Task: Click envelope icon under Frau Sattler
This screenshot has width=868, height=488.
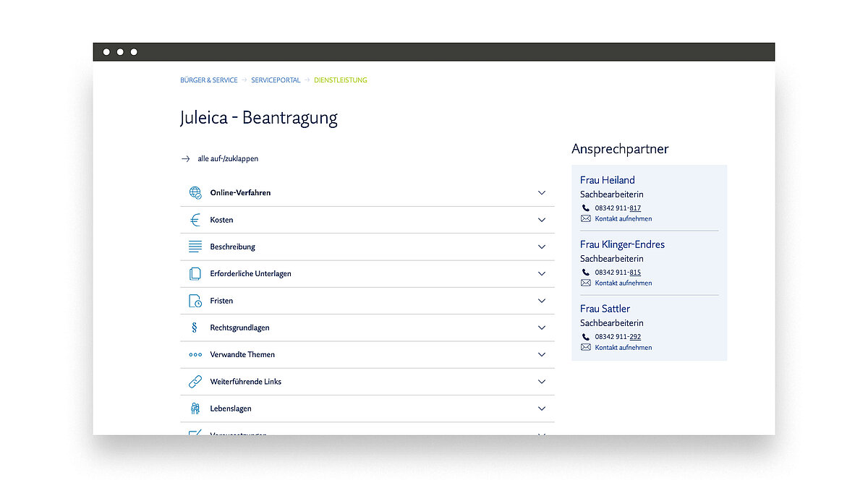Action: (x=586, y=347)
